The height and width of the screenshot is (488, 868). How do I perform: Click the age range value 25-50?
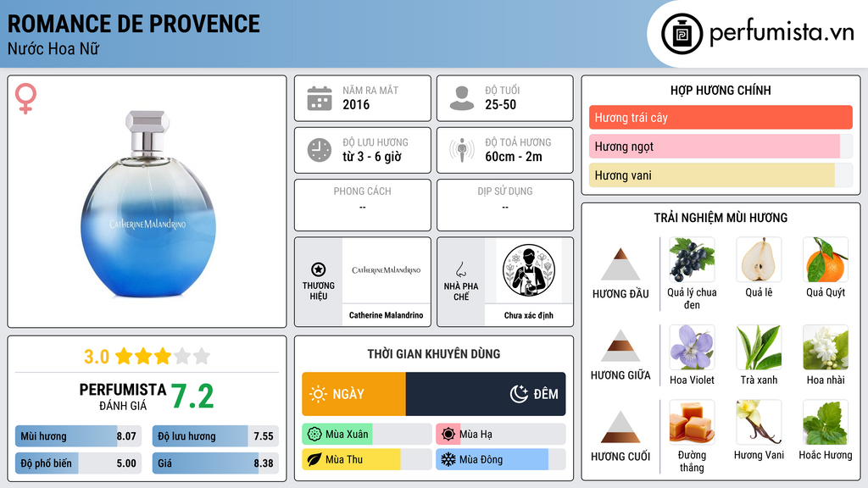point(500,104)
